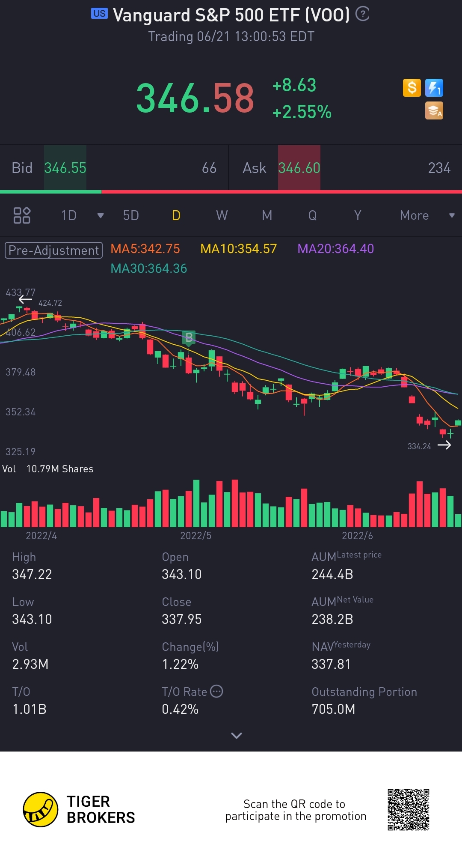This screenshot has height=868, width=462.
Task: Tap the green B buy marker on chart
Action: 189,338
